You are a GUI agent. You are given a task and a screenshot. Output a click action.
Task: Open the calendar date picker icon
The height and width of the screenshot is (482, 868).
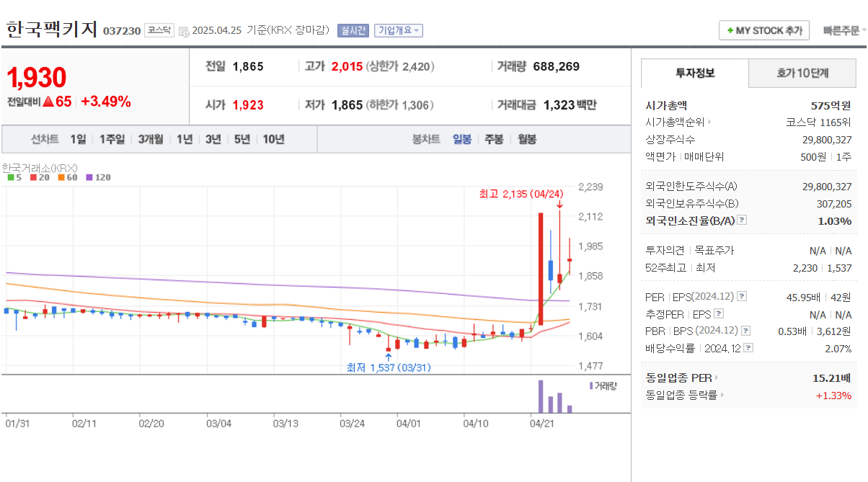184,30
